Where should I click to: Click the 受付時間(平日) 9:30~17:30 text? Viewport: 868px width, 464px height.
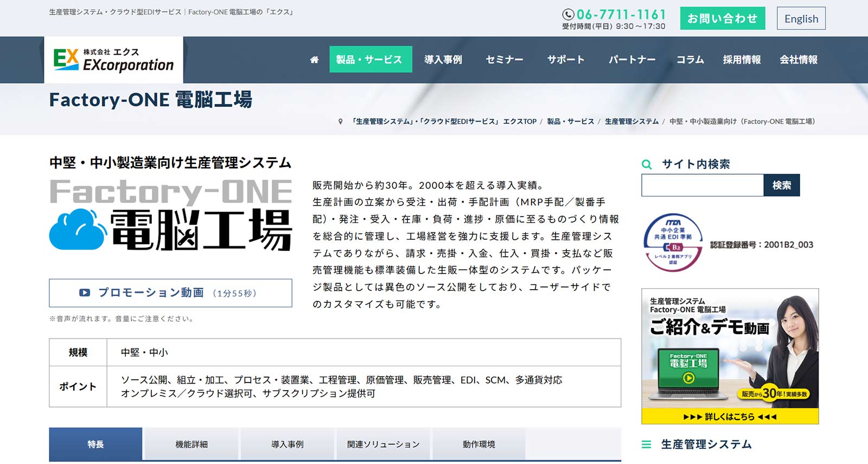(614, 26)
